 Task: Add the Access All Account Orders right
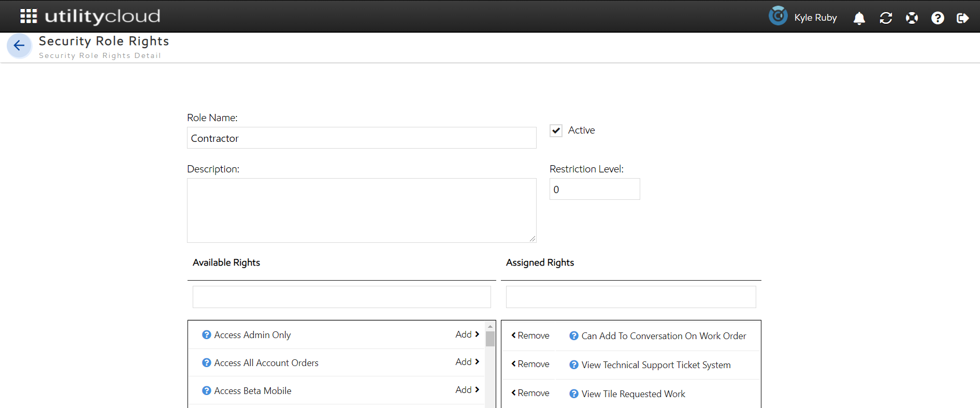[467, 362]
